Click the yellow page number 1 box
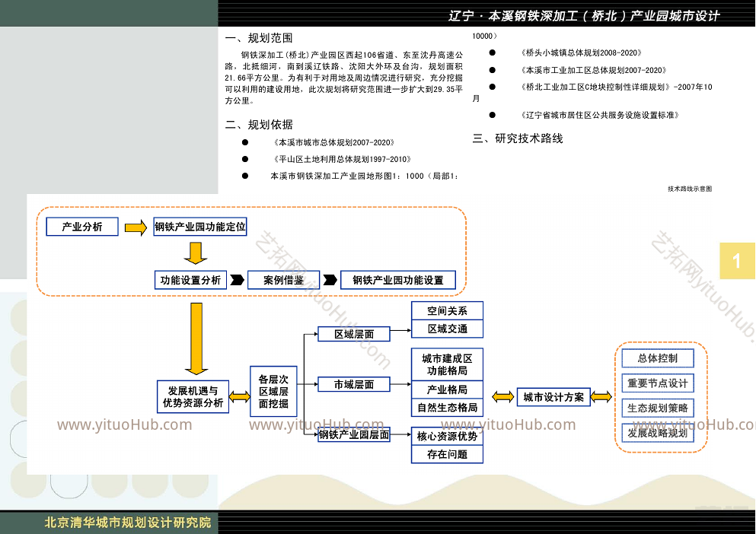 (x=737, y=261)
